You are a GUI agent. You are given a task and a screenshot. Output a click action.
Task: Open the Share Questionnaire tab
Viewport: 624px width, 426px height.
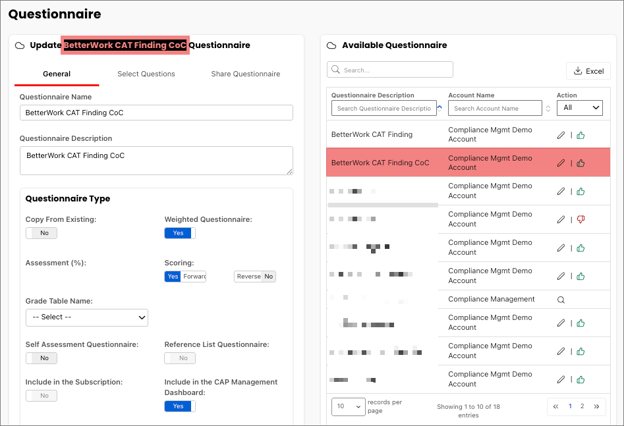pos(246,74)
